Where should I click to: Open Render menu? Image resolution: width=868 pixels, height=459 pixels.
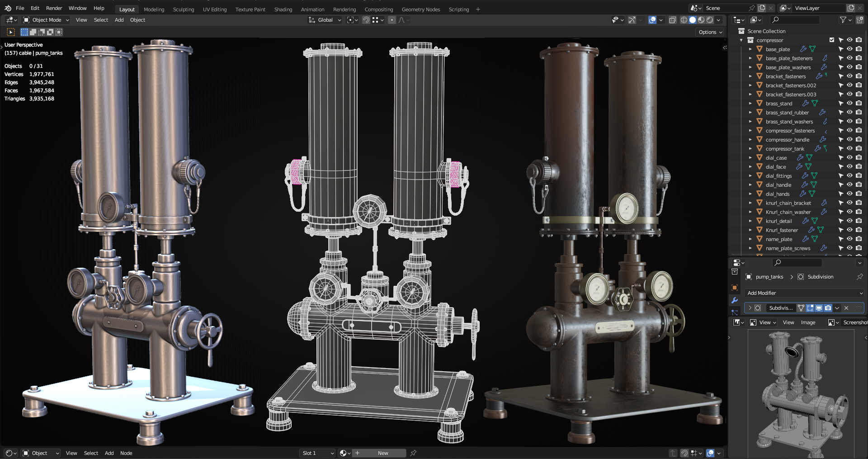[54, 8]
